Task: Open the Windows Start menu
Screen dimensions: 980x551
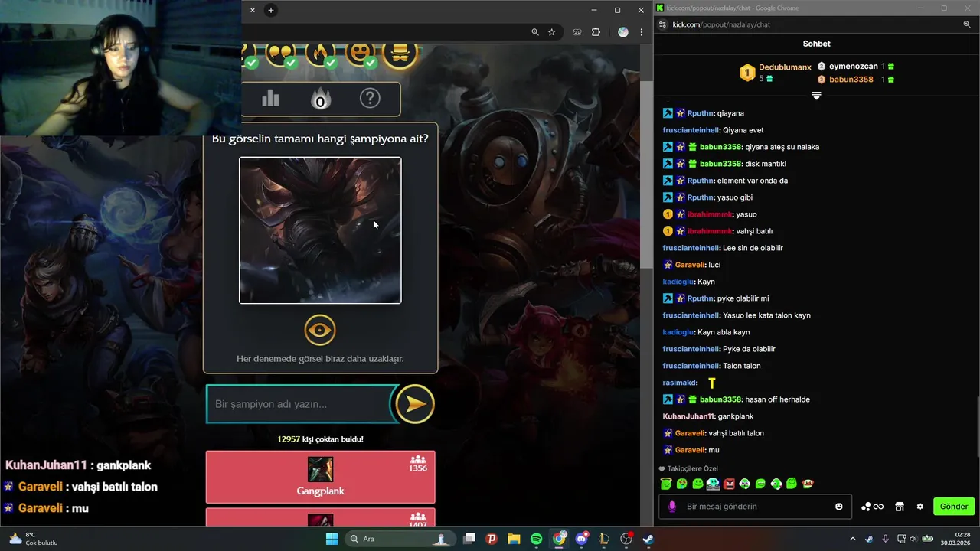Action: (x=332, y=539)
